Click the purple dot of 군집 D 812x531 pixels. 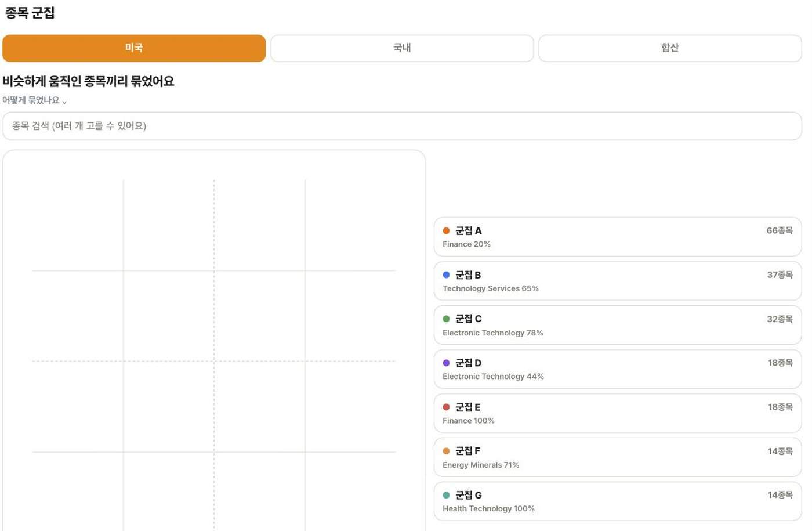[446, 363]
